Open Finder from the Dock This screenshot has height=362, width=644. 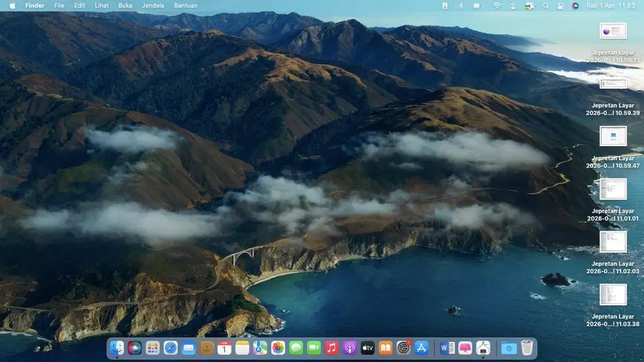[117, 348]
